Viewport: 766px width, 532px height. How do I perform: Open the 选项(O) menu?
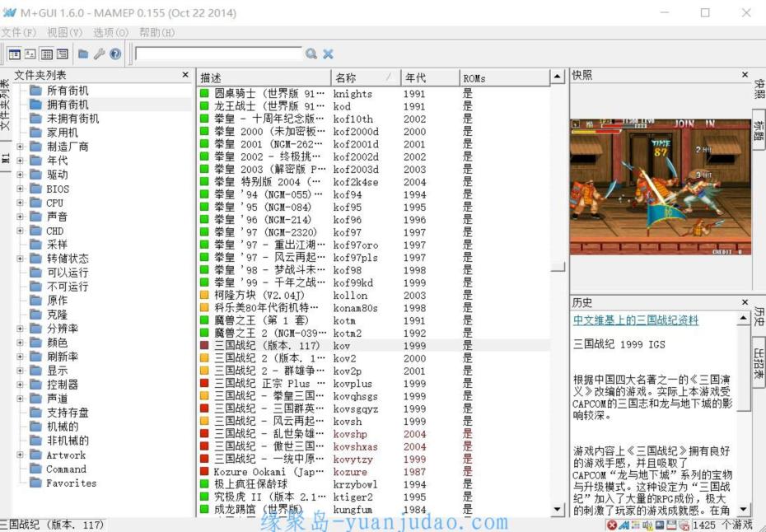click(111, 32)
